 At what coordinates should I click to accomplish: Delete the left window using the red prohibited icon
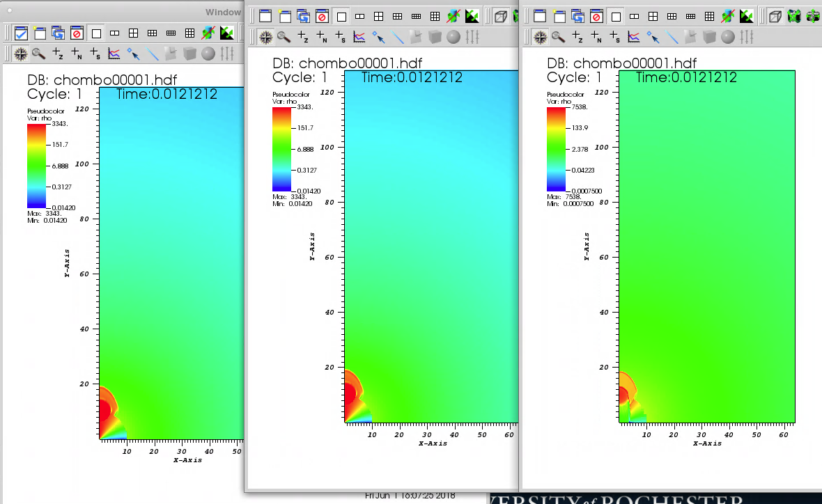pos(77,33)
